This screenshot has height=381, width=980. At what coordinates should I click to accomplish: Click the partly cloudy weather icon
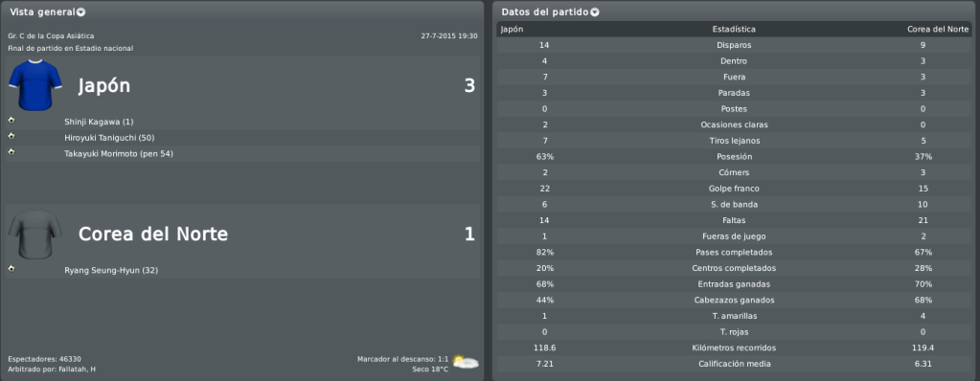point(466,362)
